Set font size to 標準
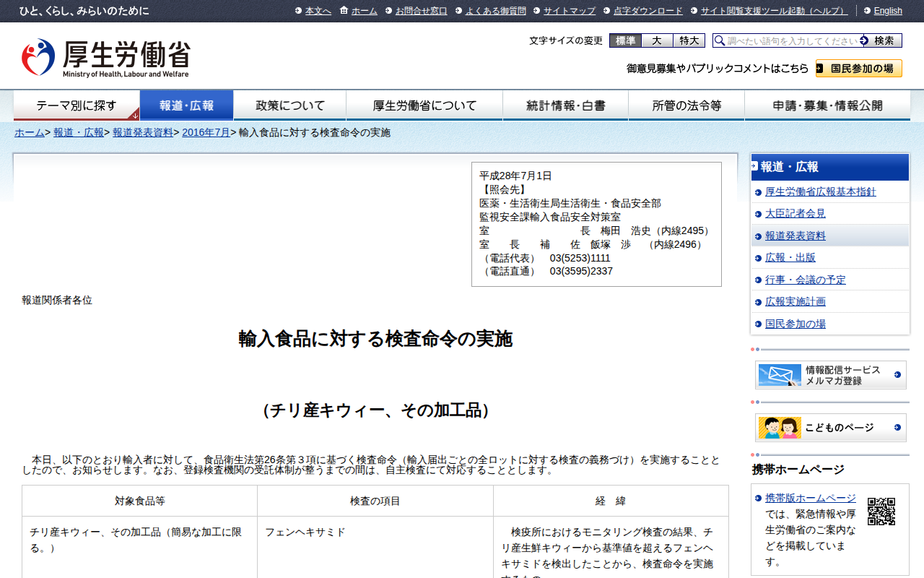This screenshot has width=924, height=578. pos(625,40)
